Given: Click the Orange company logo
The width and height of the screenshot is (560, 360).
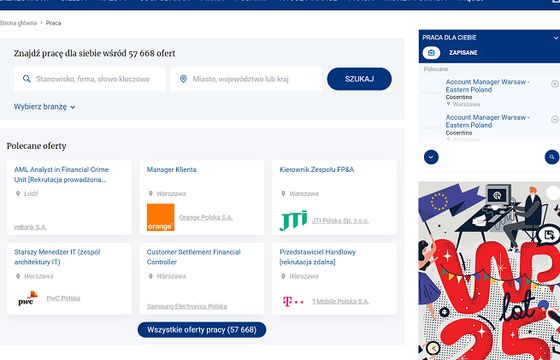Looking at the screenshot, I should [x=161, y=217].
